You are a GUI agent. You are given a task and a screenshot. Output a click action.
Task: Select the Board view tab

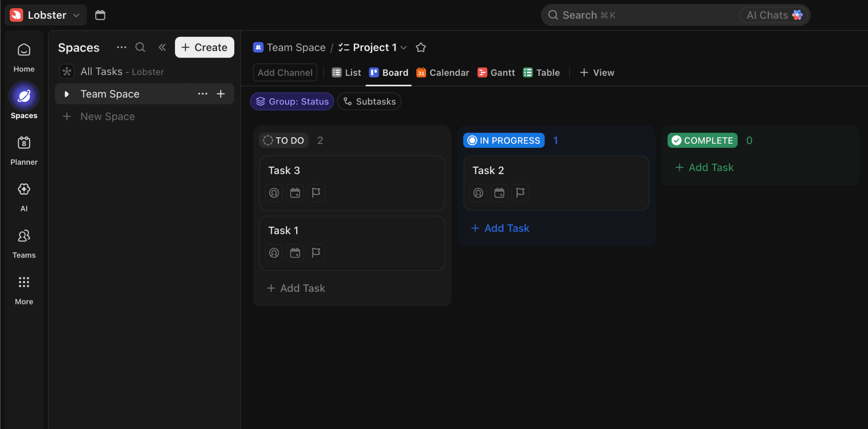point(389,73)
